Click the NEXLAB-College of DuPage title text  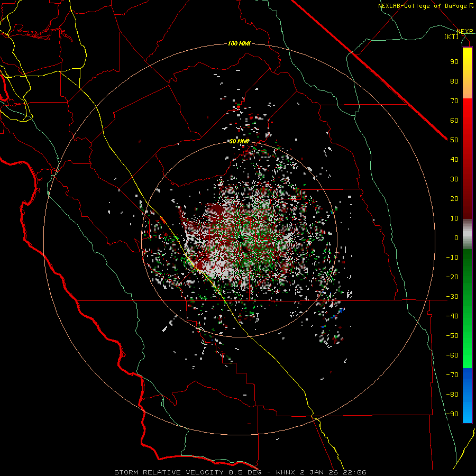(423, 6)
